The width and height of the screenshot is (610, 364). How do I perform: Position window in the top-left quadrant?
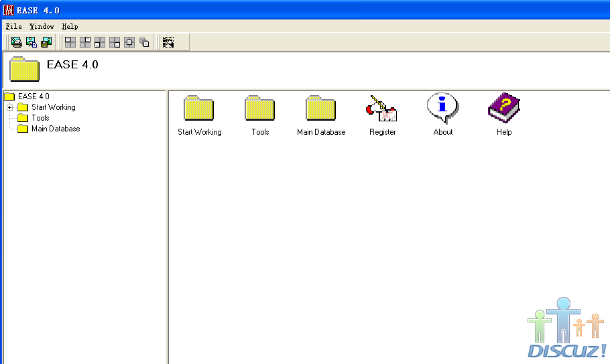tap(70, 42)
